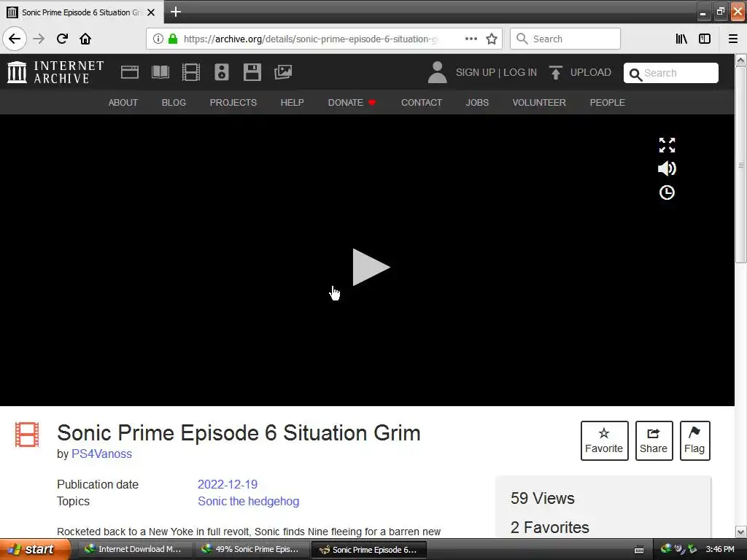Click the keyboard icon in taskbar
The height and width of the screenshot is (560, 747).
[639, 550]
